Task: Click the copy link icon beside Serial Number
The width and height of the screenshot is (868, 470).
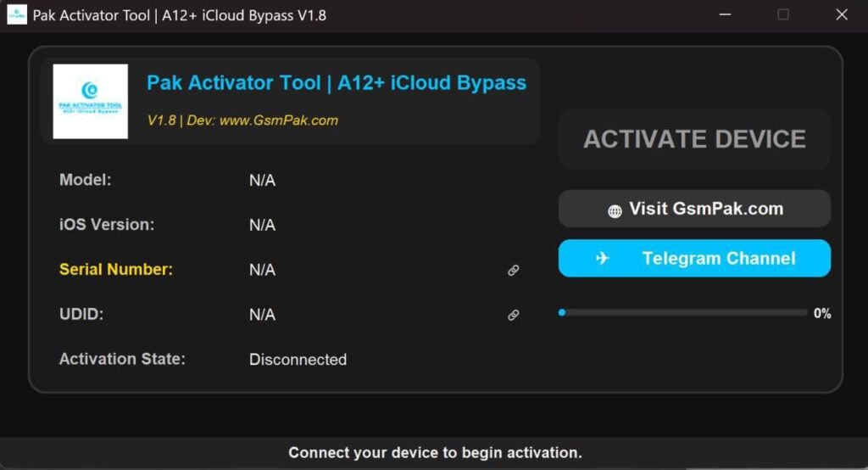Action: point(513,271)
